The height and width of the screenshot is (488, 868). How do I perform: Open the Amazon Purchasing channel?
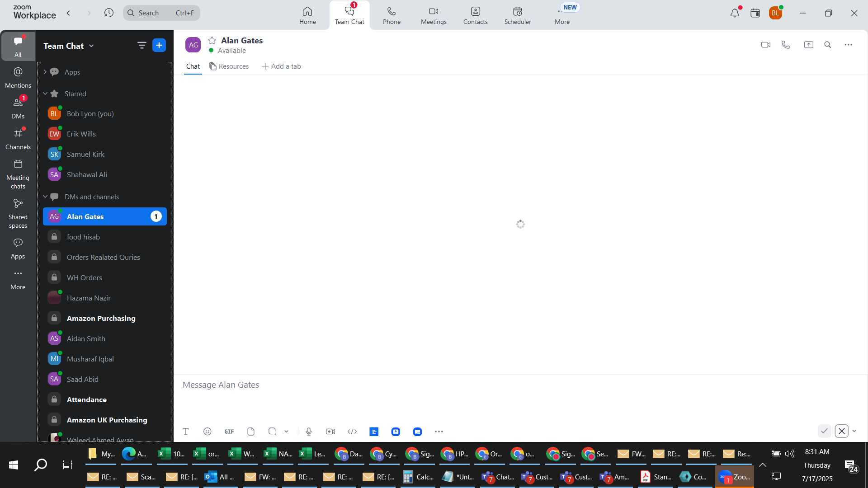105,318
